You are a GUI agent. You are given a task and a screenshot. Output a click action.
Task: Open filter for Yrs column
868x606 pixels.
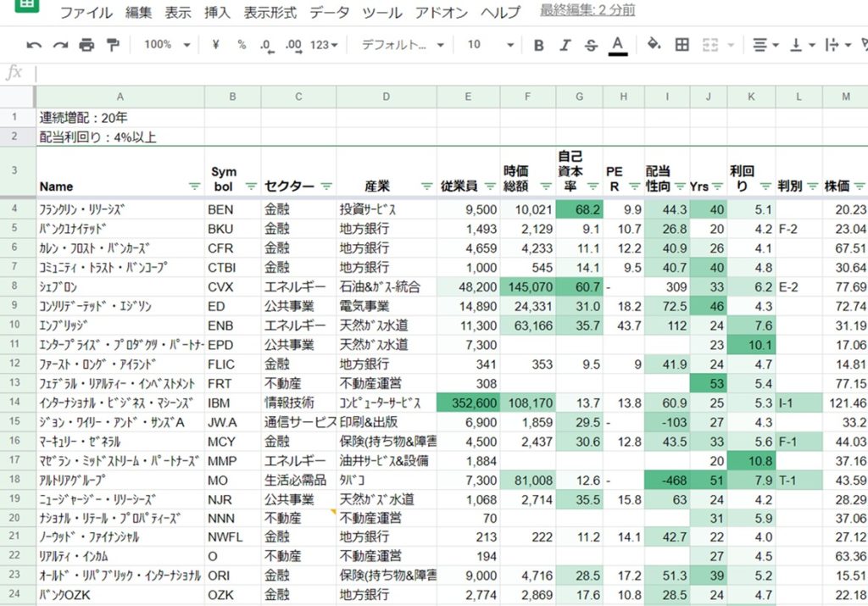coord(717,186)
